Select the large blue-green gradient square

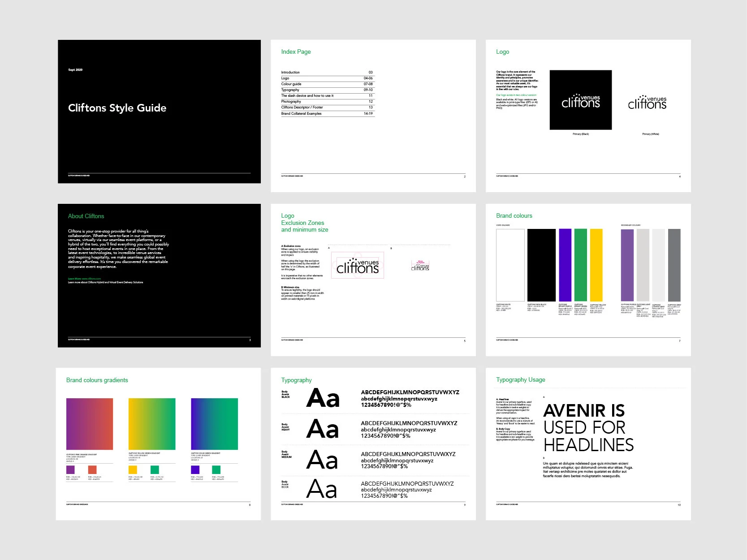pyautogui.click(x=214, y=424)
